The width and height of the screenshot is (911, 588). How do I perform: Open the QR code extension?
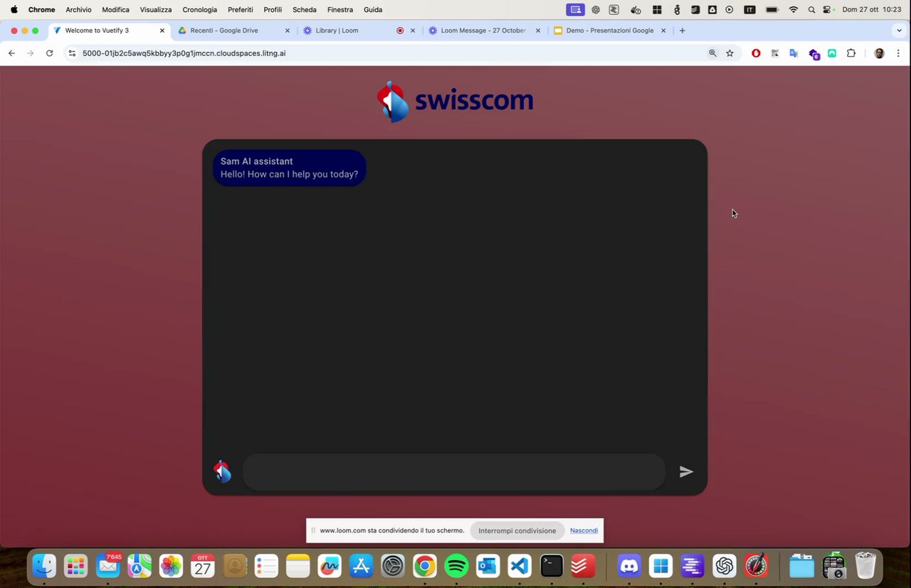775,53
